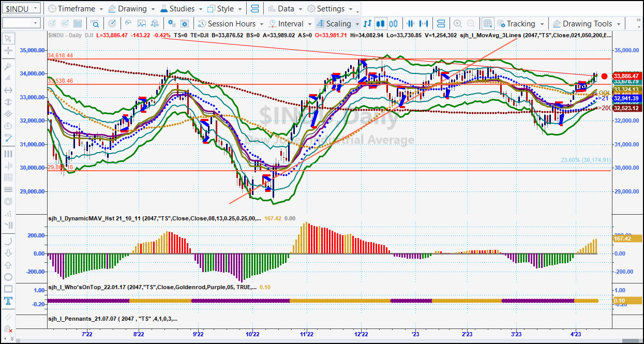
Task: Select the horizontal double-arrow tool
Action: coord(8,90)
